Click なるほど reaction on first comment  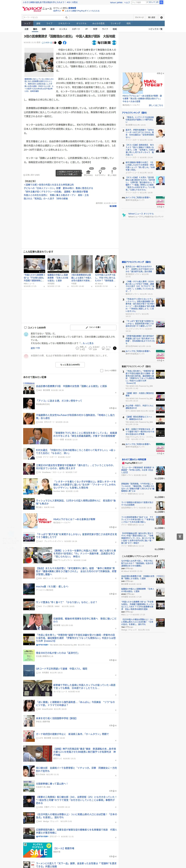(94, 348)
